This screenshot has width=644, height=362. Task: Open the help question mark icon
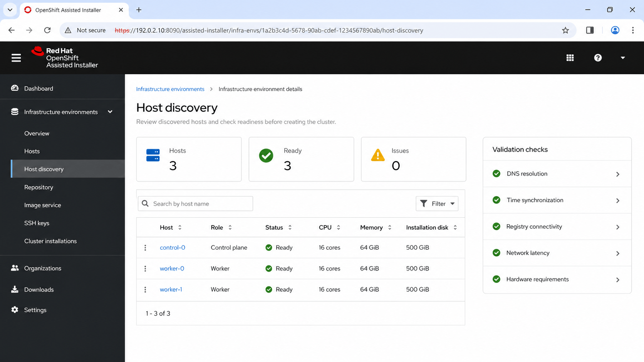point(598,58)
